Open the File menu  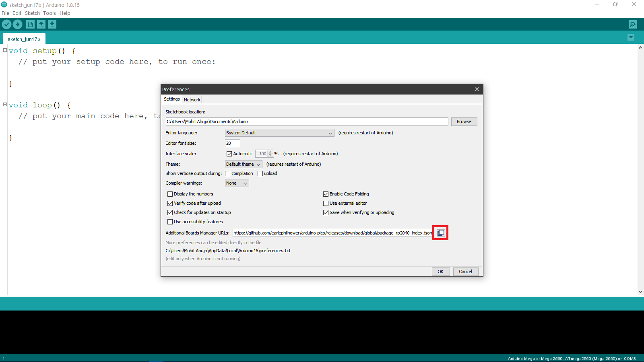[x=5, y=13]
